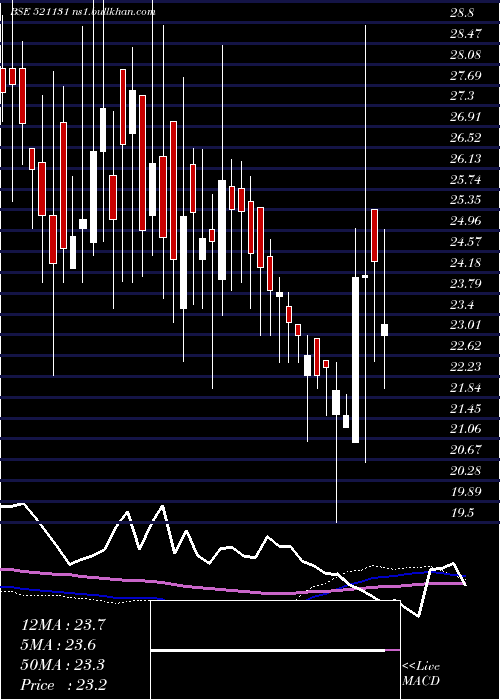Click the last white candlestick near 23.01

tap(384, 330)
